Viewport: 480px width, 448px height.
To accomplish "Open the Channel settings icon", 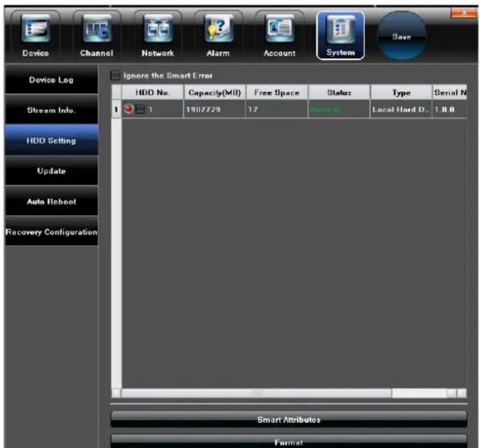I will click(x=97, y=36).
